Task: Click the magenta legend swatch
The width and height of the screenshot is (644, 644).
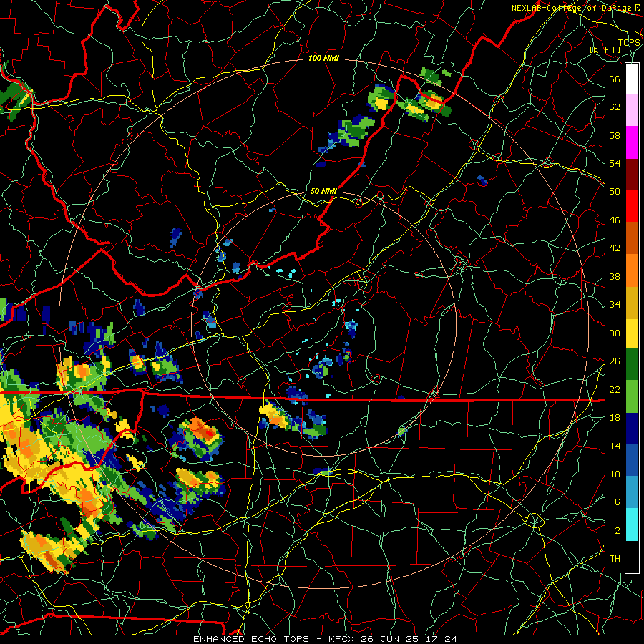Action: [632, 142]
